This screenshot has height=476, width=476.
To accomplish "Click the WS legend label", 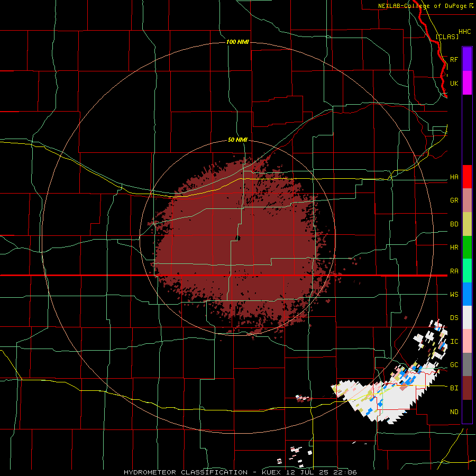I will tap(454, 295).
